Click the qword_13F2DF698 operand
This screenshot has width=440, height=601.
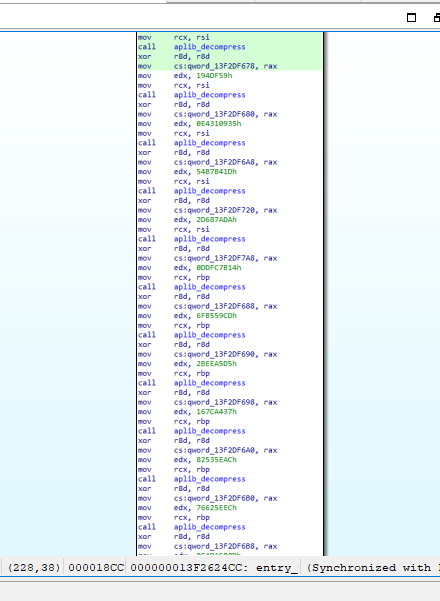pyautogui.click(x=220, y=402)
